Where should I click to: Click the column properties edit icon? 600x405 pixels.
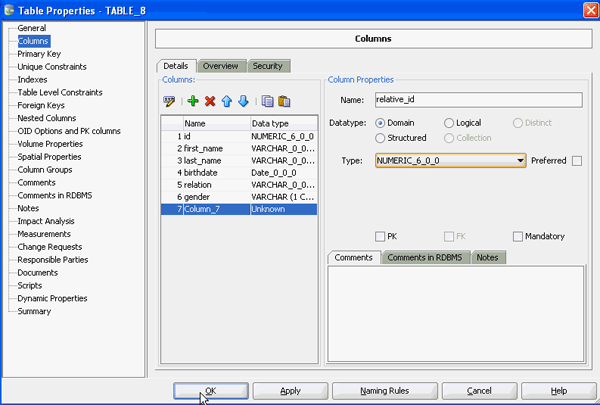pos(169,101)
